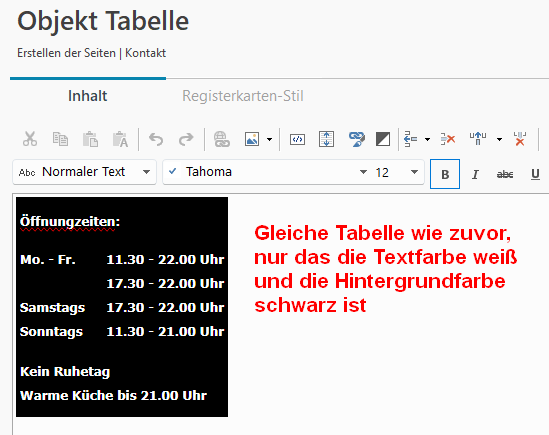Toggle strikethrough abc formatting
This screenshot has height=435, width=549.
(x=505, y=174)
